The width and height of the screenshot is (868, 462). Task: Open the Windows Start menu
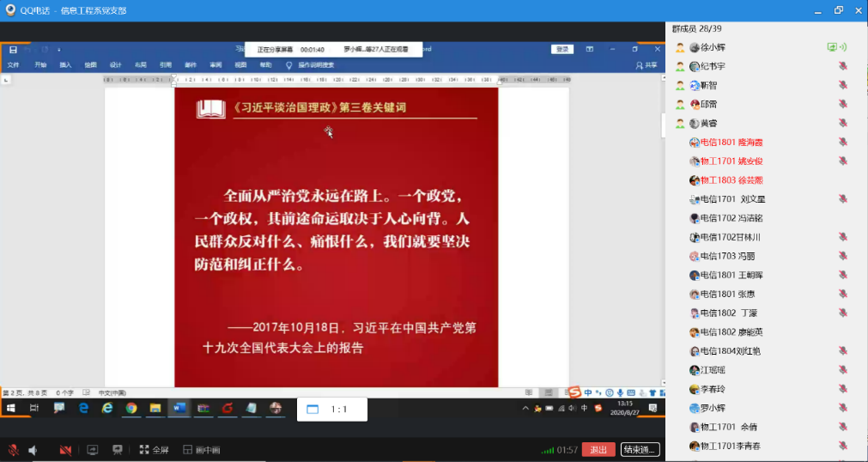click(x=12, y=408)
